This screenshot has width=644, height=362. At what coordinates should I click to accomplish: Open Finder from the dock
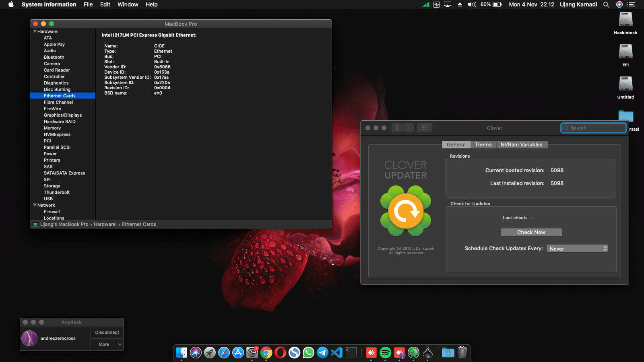coord(182,353)
